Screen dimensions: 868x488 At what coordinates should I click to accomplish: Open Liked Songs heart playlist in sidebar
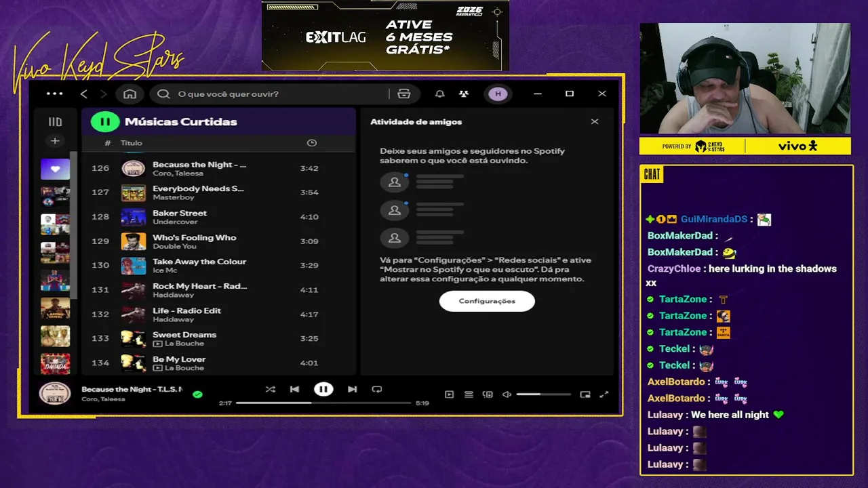[55, 169]
